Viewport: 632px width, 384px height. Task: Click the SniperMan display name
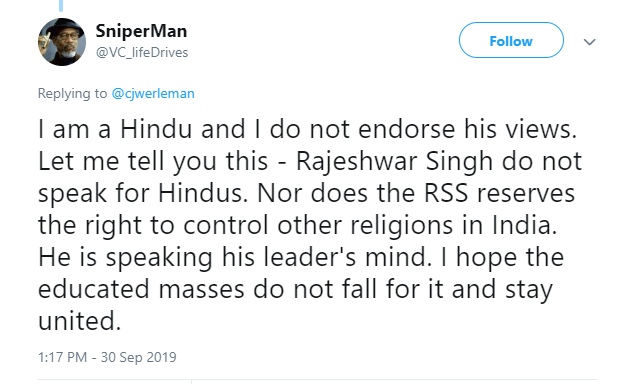tap(141, 31)
